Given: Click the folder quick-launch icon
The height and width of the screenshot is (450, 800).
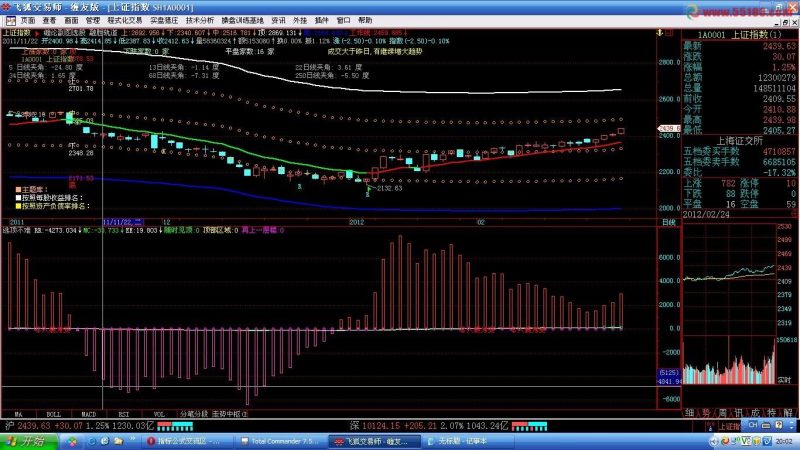Looking at the screenshot, I should pos(118,441).
